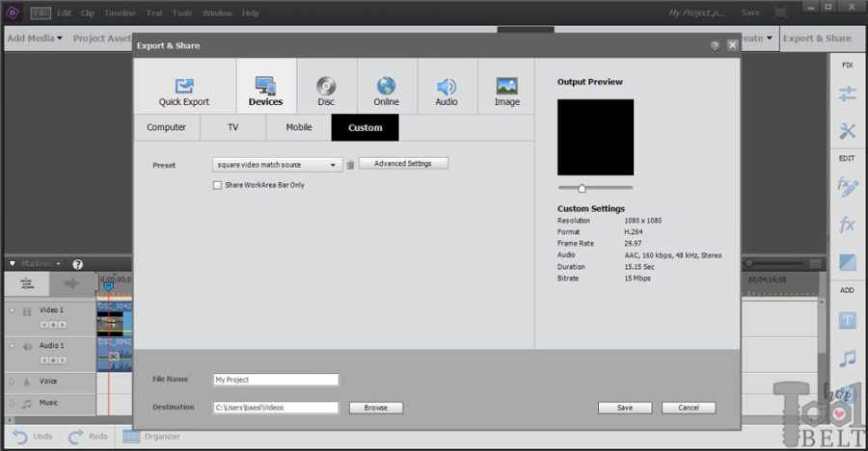Switch to the Computer sub-tab
The image size is (868, 451).
tap(167, 127)
